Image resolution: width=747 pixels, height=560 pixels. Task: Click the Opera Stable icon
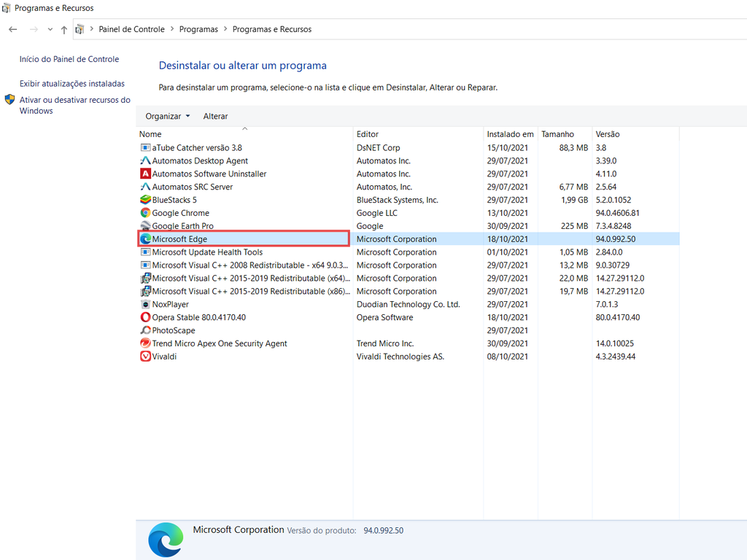tap(145, 317)
